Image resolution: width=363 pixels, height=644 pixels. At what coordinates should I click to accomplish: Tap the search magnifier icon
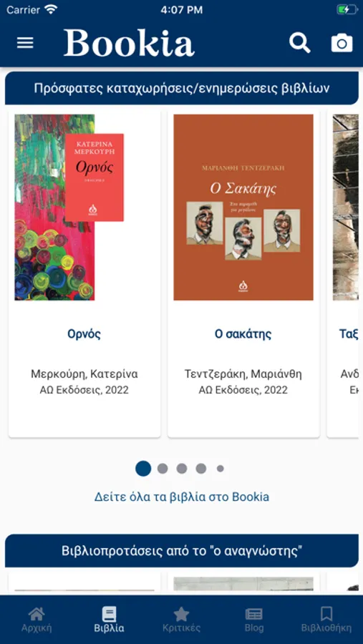pos(300,43)
